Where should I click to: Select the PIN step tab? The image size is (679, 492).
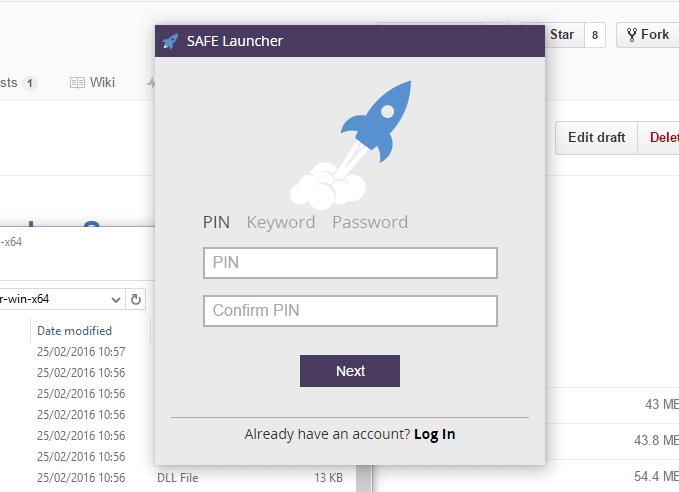(x=216, y=222)
